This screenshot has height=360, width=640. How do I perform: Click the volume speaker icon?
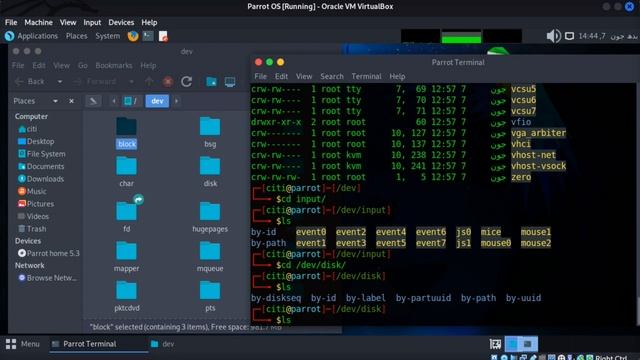pyautogui.click(x=553, y=36)
